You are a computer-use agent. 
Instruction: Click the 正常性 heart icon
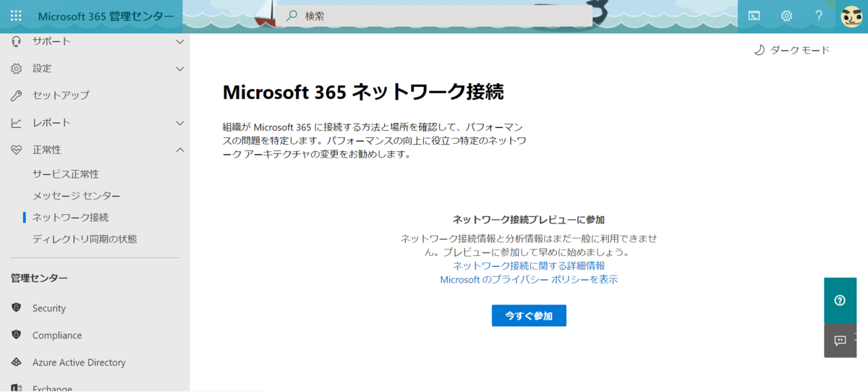click(x=16, y=150)
